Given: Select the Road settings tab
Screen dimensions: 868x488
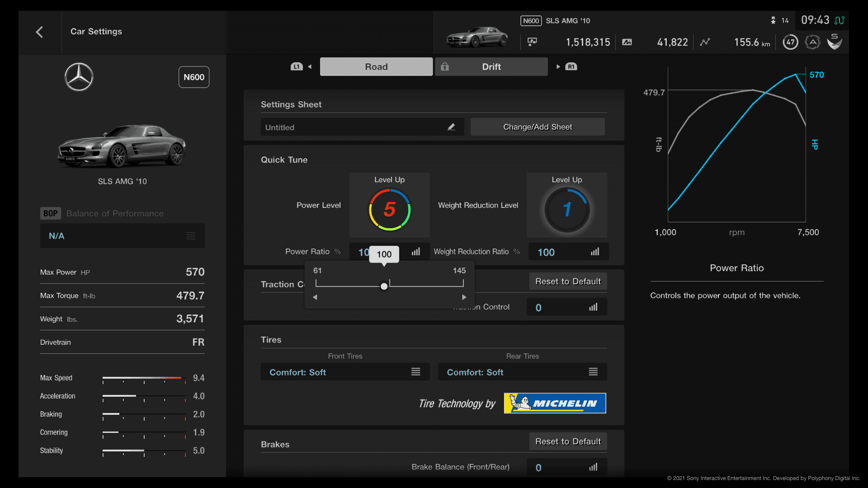Looking at the screenshot, I should (376, 67).
